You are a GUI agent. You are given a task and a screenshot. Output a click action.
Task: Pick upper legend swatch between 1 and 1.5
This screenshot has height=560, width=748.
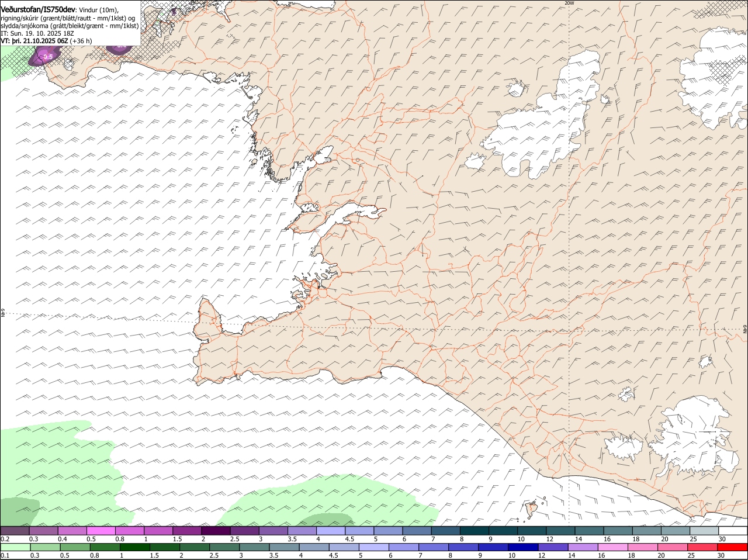pyautogui.click(x=158, y=531)
